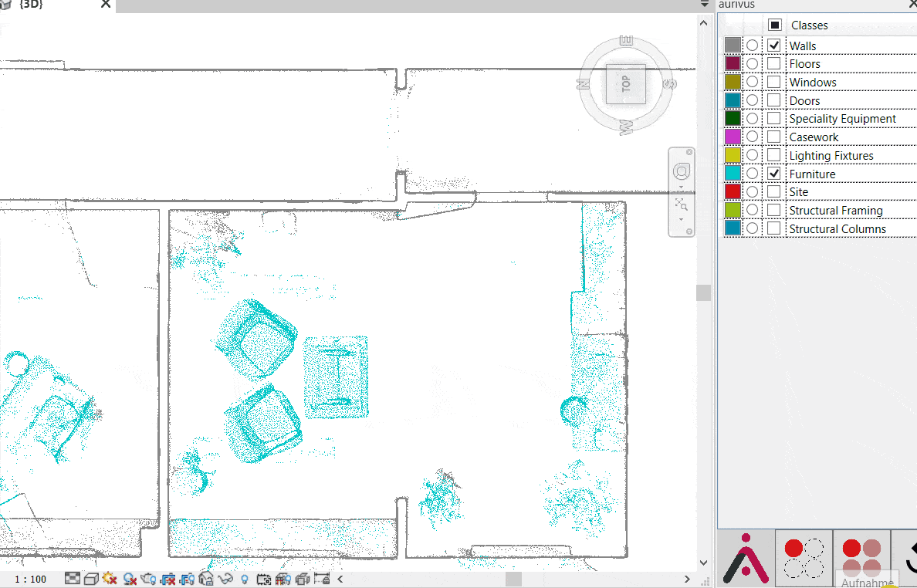Toggle Sun Path off icon
The width and height of the screenshot is (917, 588).
[x=110, y=579]
